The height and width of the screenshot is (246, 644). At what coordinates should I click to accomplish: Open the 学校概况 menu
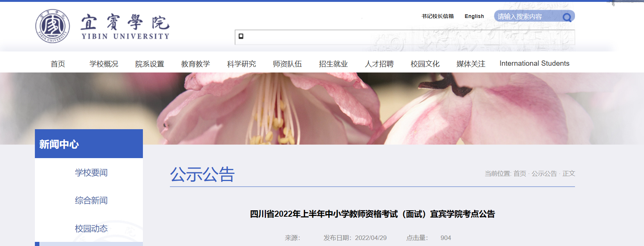(104, 64)
